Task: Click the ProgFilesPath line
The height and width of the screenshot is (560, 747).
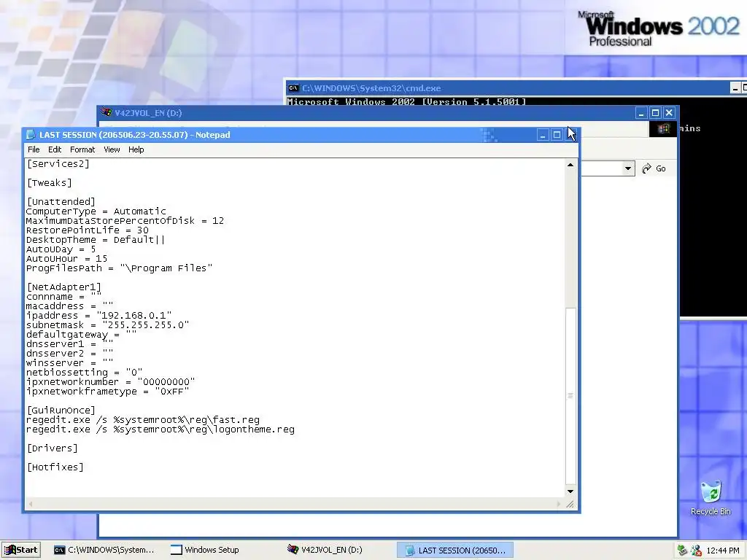Action: 119,268
